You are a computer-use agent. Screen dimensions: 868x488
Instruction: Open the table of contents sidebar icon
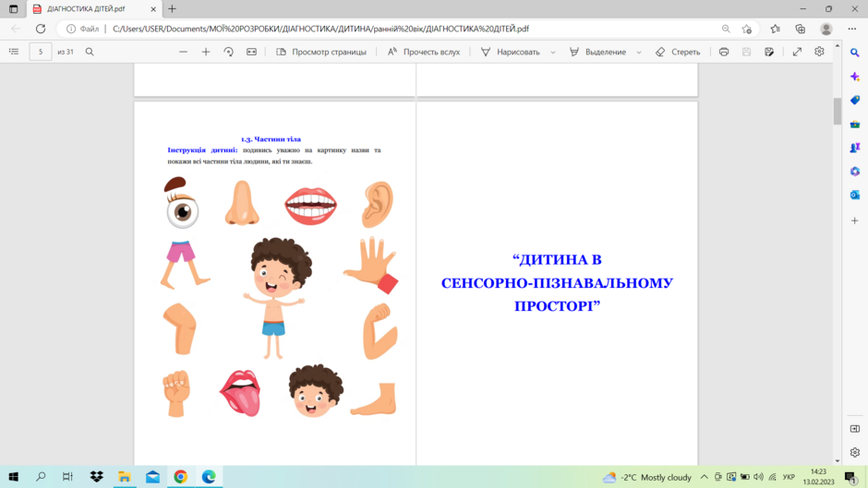click(14, 52)
